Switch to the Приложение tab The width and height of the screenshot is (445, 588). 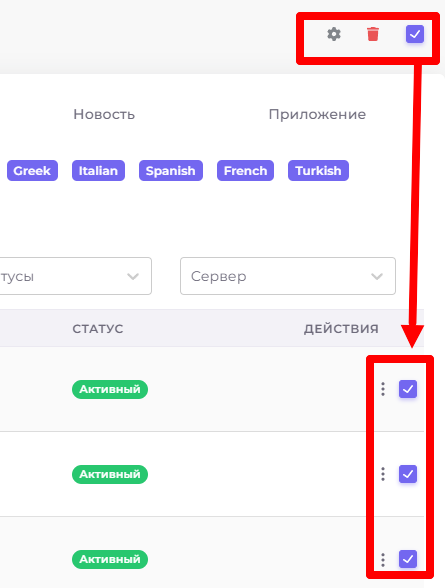click(317, 114)
